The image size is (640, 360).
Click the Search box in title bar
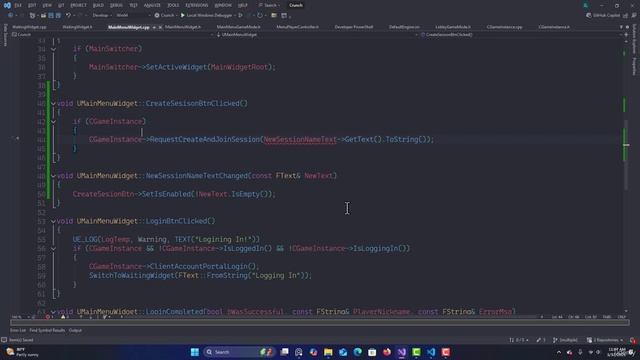click(270, 5)
